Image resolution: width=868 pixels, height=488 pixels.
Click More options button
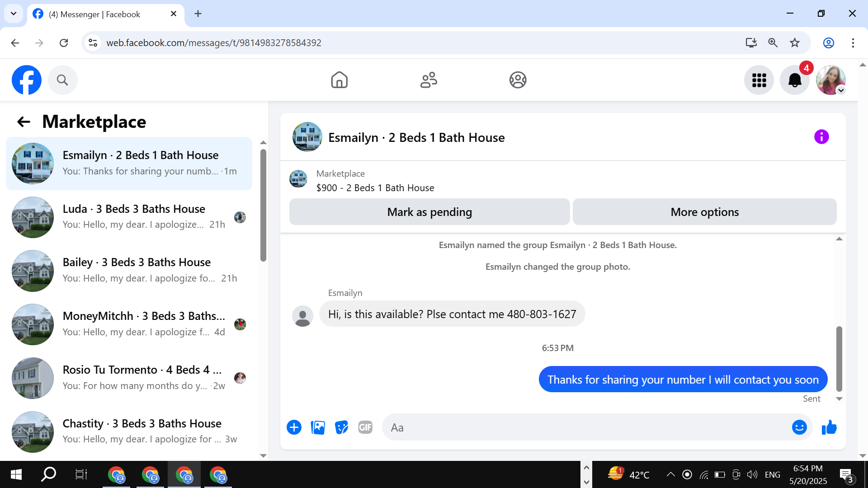704,212
